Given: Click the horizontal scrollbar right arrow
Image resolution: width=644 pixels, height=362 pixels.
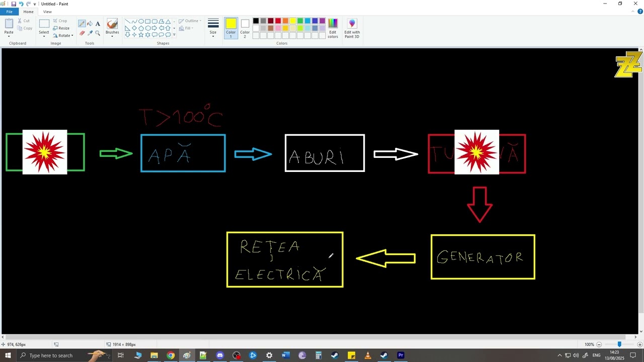Looking at the screenshot, I should 635,337.
